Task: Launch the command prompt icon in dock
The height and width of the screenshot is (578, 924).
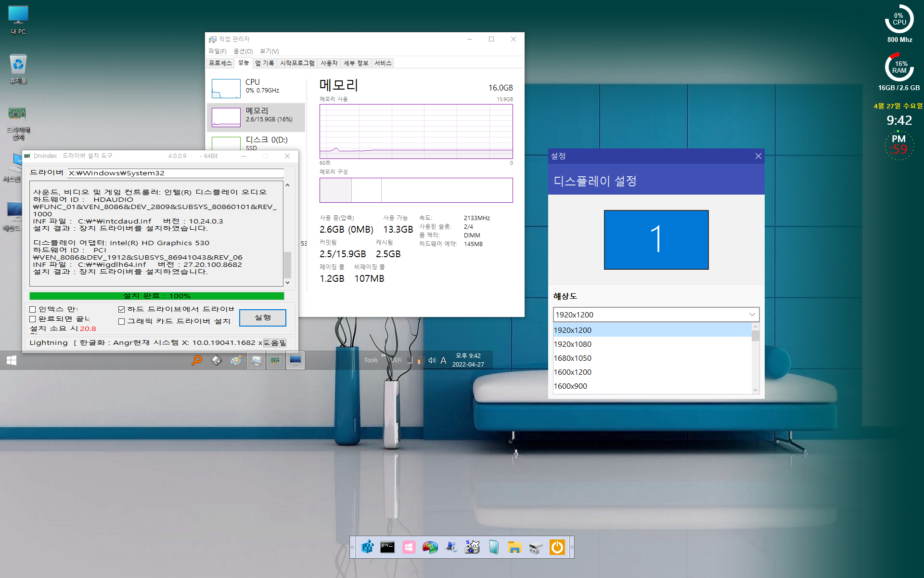Action: click(387, 547)
